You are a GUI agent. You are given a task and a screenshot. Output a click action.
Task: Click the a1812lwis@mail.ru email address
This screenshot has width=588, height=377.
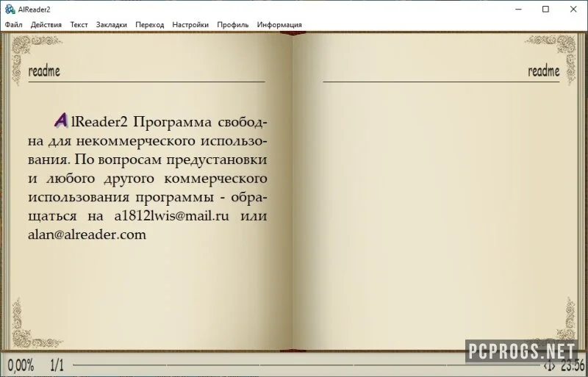[171, 216]
